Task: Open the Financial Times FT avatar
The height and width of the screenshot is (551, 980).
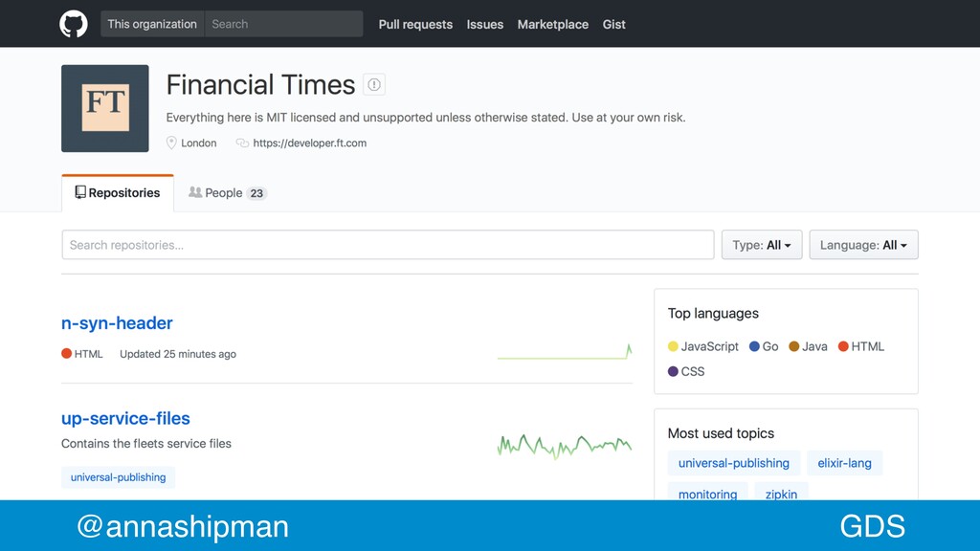Action: pyautogui.click(x=105, y=108)
